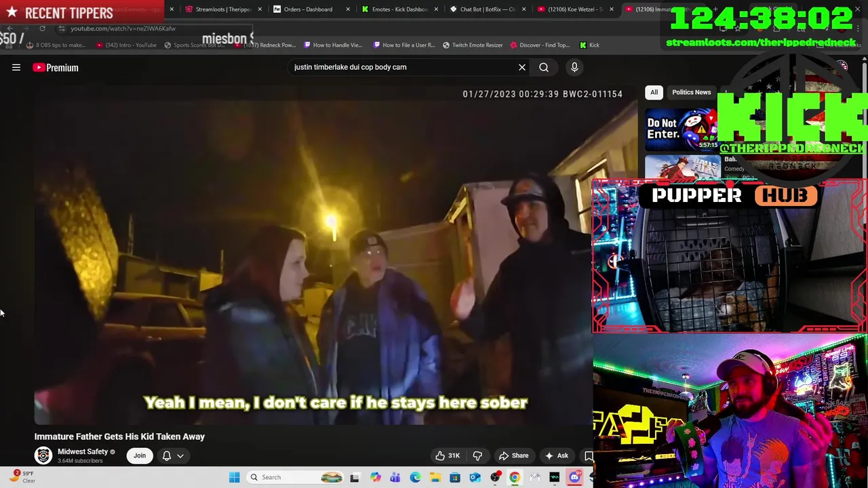868x488 pixels.
Task: Dislike the video with thumbs down
Action: [x=477, y=455]
